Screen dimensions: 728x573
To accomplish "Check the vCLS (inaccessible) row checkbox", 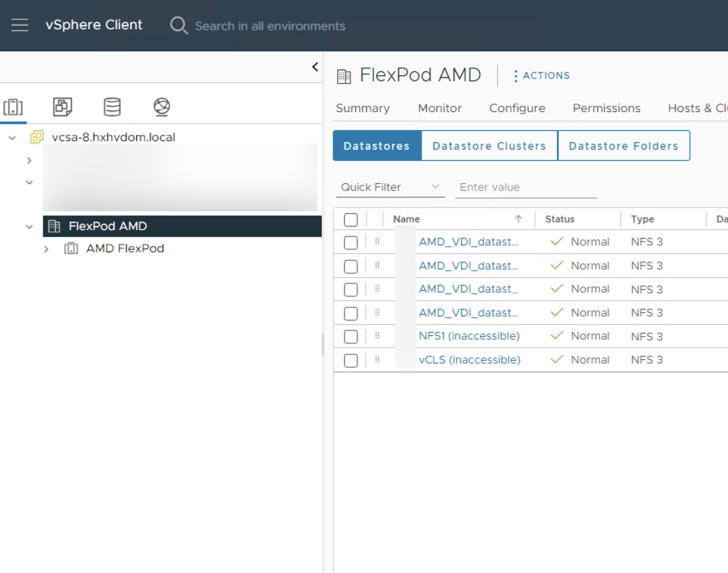I will (x=351, y=360).
